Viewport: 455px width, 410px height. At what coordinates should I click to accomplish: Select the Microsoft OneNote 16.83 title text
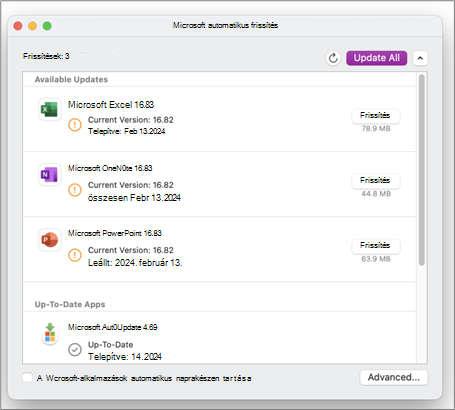pyautogui.click(x=110, y=168)
